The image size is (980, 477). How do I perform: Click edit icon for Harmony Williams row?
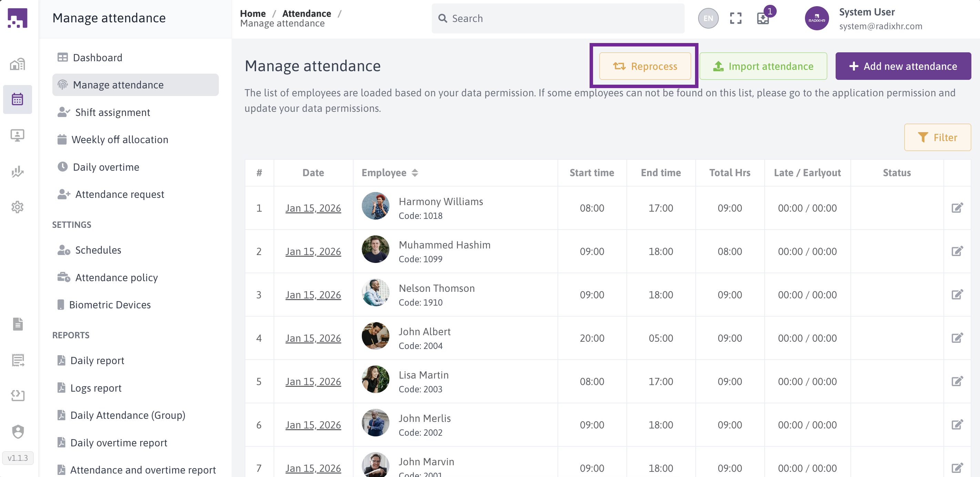957,208
